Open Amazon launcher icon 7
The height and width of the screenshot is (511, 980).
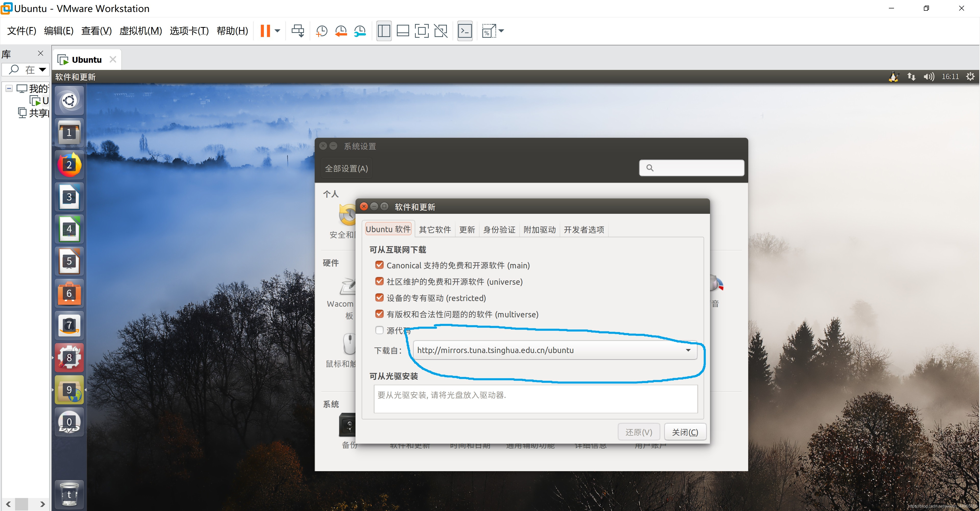coord(69,326)
